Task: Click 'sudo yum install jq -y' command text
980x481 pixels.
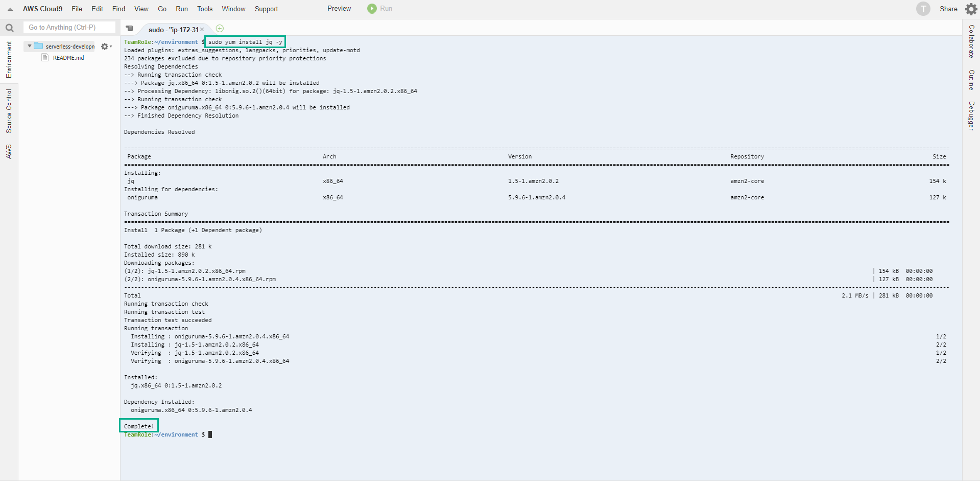Action: click(245, 42)
